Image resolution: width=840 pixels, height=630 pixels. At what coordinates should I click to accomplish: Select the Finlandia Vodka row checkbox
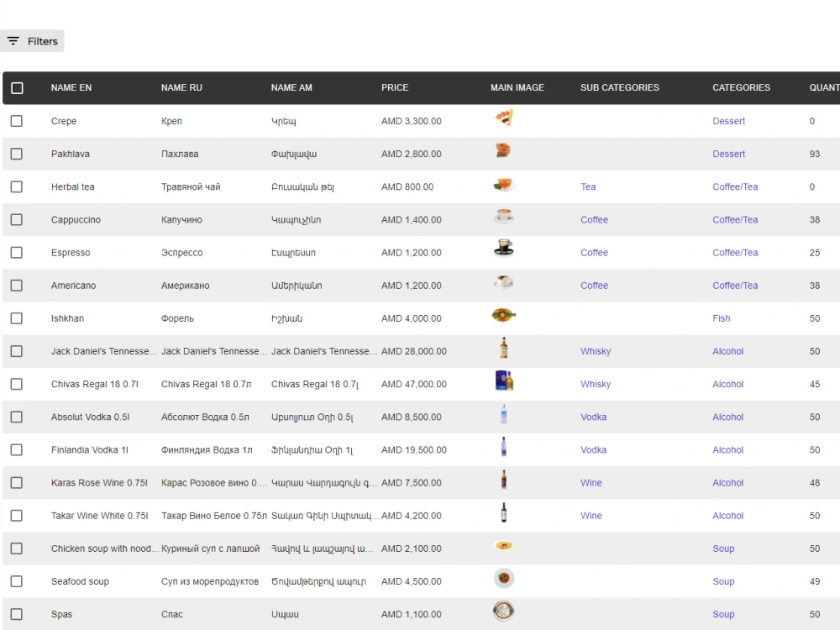click(x=17, y=450)
